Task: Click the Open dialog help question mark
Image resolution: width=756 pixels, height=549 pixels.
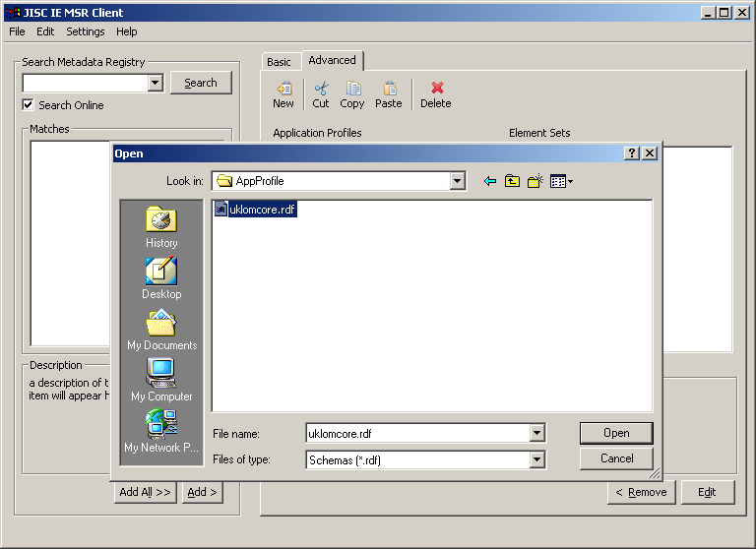Action: coord(632,153)
